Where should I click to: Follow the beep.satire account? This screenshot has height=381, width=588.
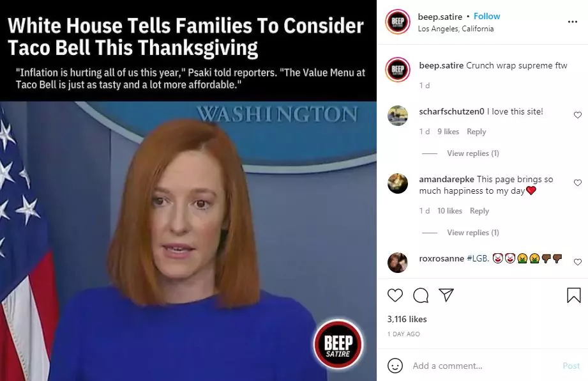click(486, 16)
